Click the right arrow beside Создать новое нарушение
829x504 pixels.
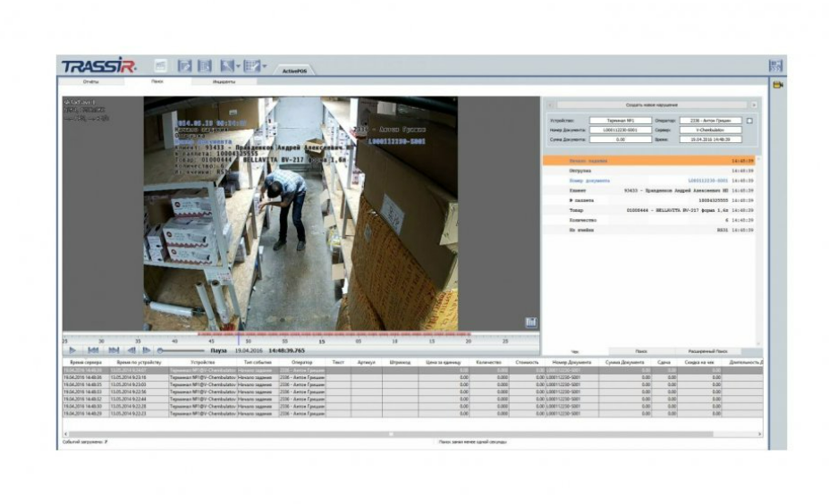click(753, 105)
